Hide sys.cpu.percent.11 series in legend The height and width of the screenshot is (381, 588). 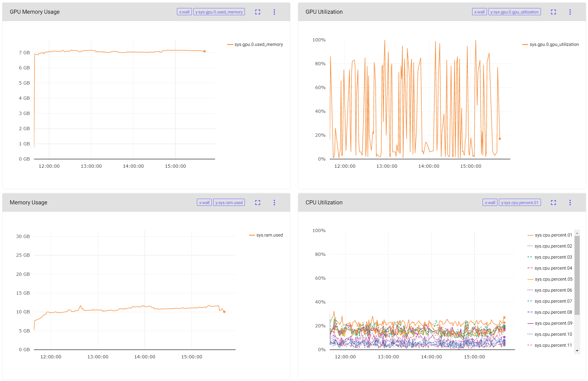pos(550,345)
